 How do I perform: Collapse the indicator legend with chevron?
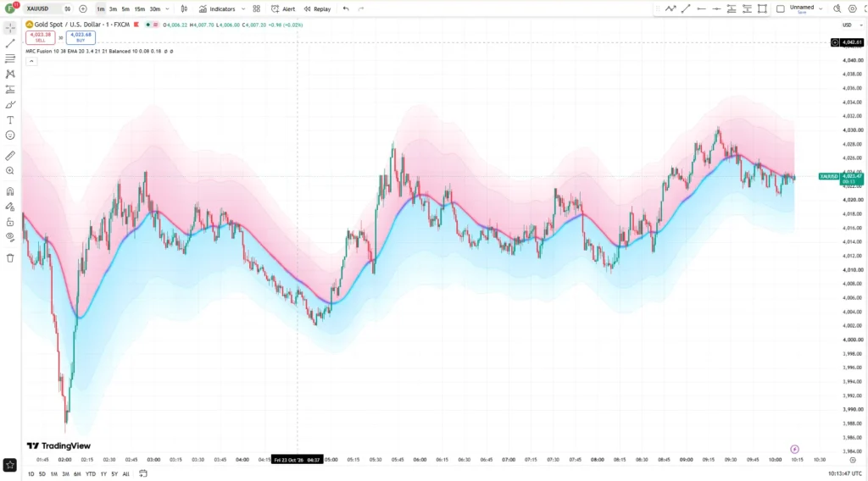tap(31, 61)
